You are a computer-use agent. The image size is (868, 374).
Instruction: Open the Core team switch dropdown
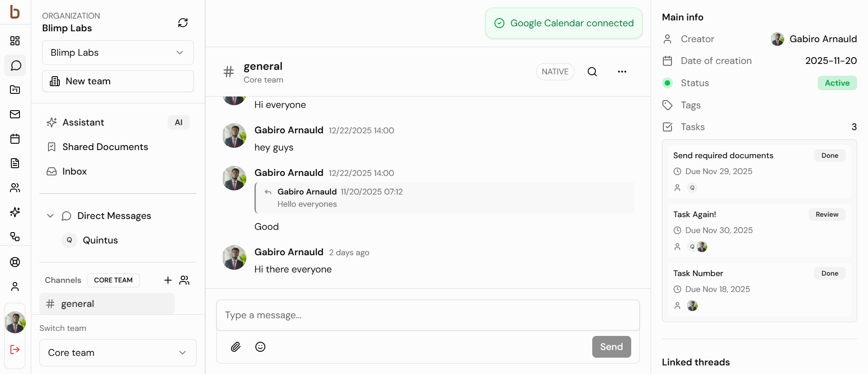118,353
